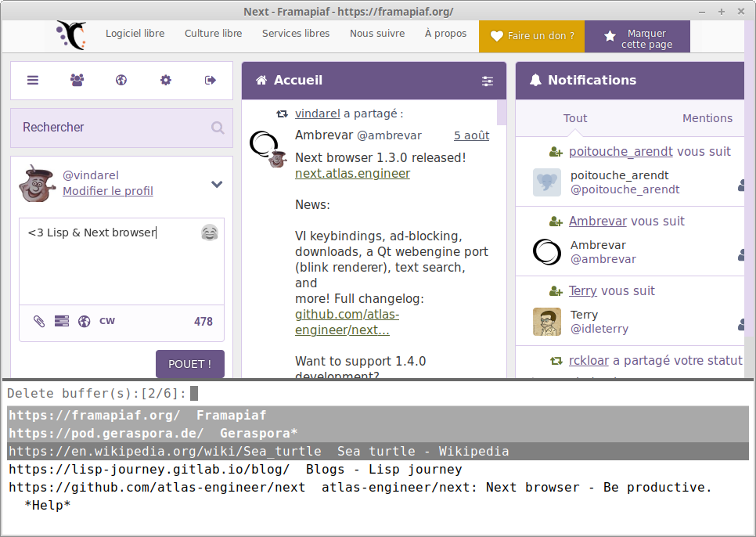Screen dimensions: 756x537
Task: Attach media with the paperclip icon
Action: 39,321
